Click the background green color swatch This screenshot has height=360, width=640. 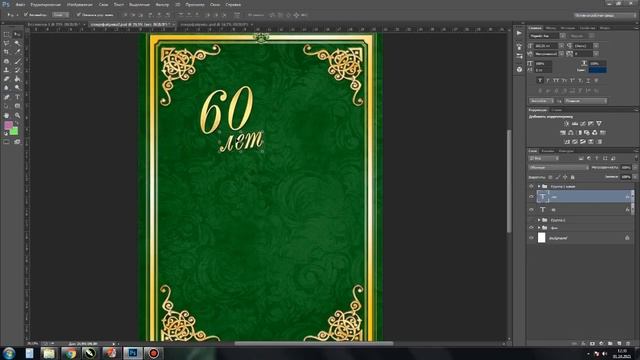pos(14,131)
